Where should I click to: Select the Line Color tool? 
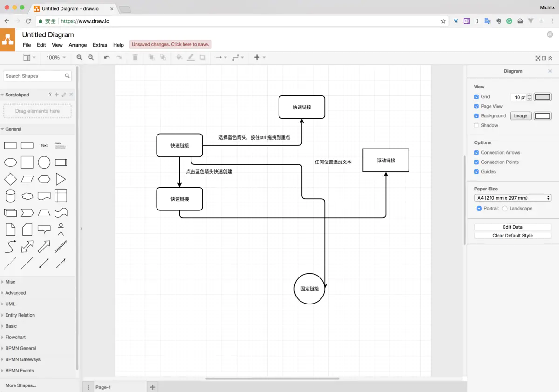click(x=191, y=57)
